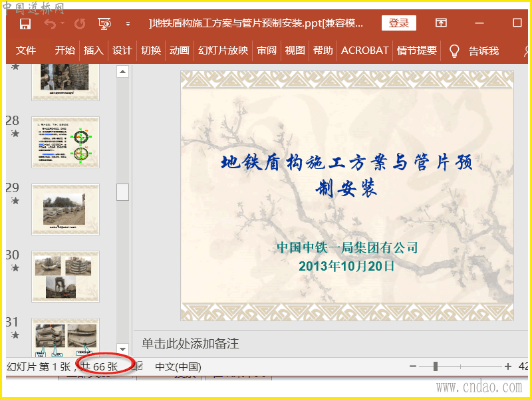Image resolution: width=532 pixels, height=399 pixels.
Task: Click slide counter 幻灯片 第 1 张 in status bar
Action: point(39,367)
